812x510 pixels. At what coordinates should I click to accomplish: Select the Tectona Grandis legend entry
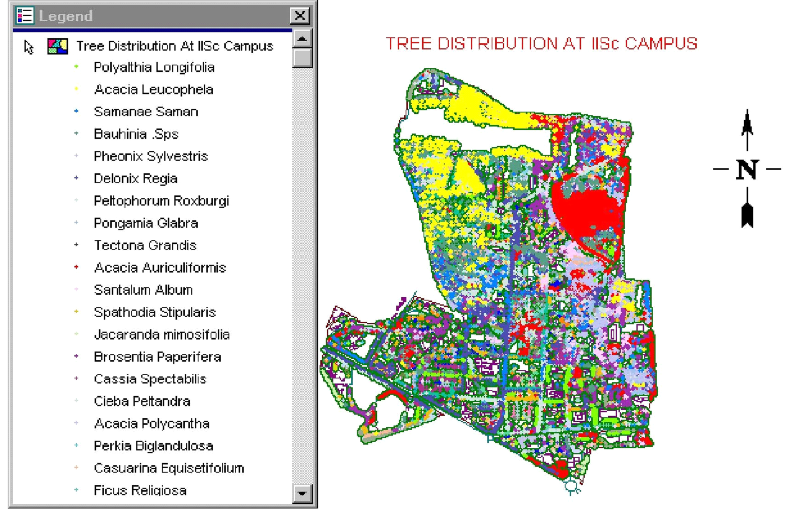pos(145,245)
